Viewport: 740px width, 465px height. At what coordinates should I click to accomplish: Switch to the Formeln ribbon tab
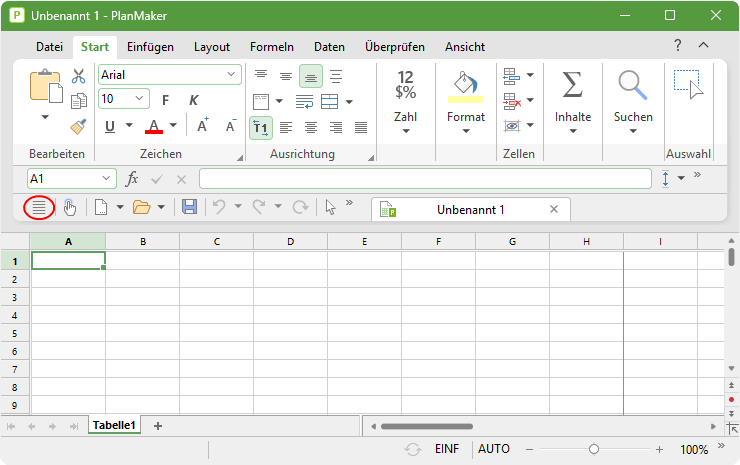click(x=271, y=47)
